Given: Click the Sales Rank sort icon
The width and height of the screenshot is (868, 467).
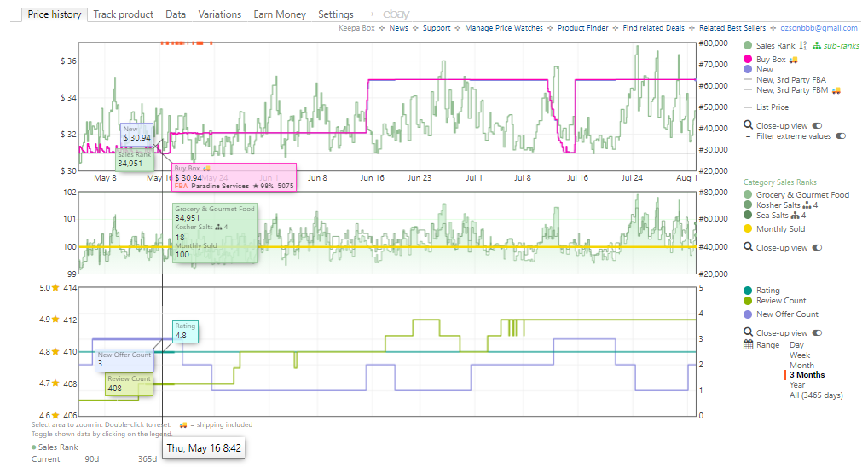Looking at the screenshot, I should click(x=802, y=46).
